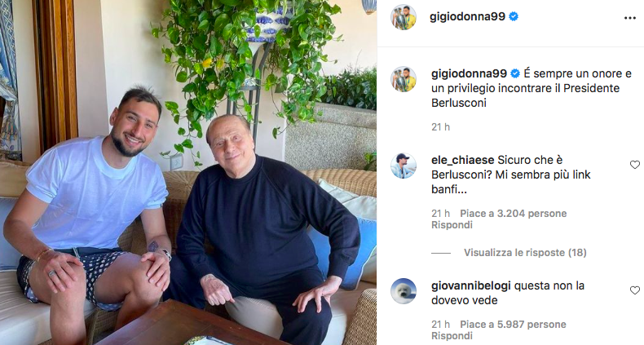Reply to ele_chiaese via Rispondi
Image resolution: width=644 pixels, height=345 pixels.
click(452, 225)
